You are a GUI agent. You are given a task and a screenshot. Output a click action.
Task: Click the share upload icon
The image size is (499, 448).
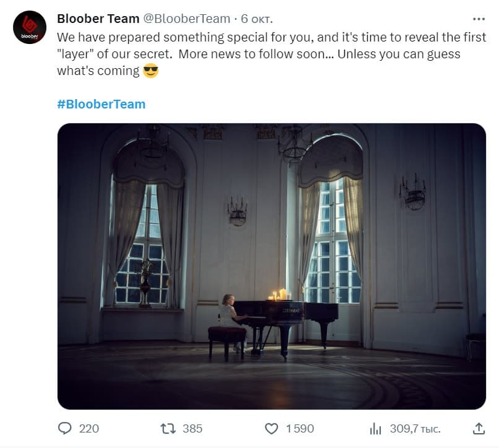pyautogui.click(x=479, y=428)
